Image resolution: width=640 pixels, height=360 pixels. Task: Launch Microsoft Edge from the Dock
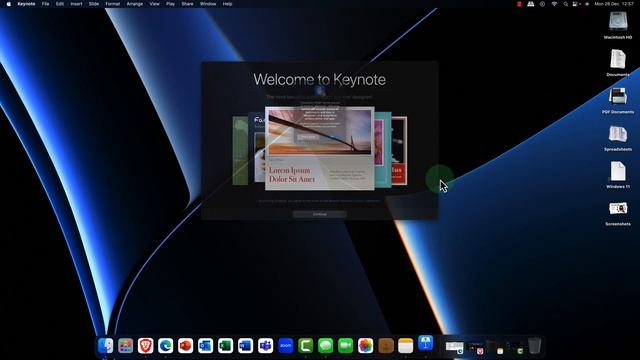pyautogui.click(x=166, y=346)
